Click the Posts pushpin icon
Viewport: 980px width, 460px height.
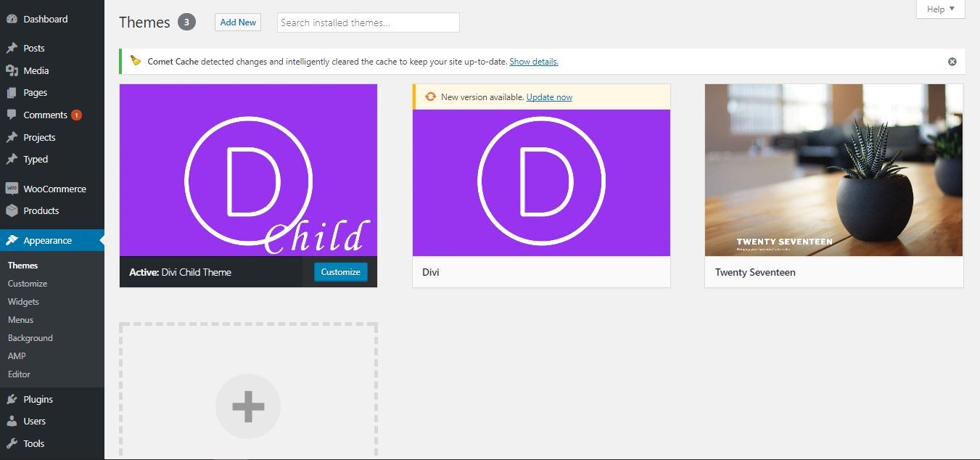[x=12, y=48]
